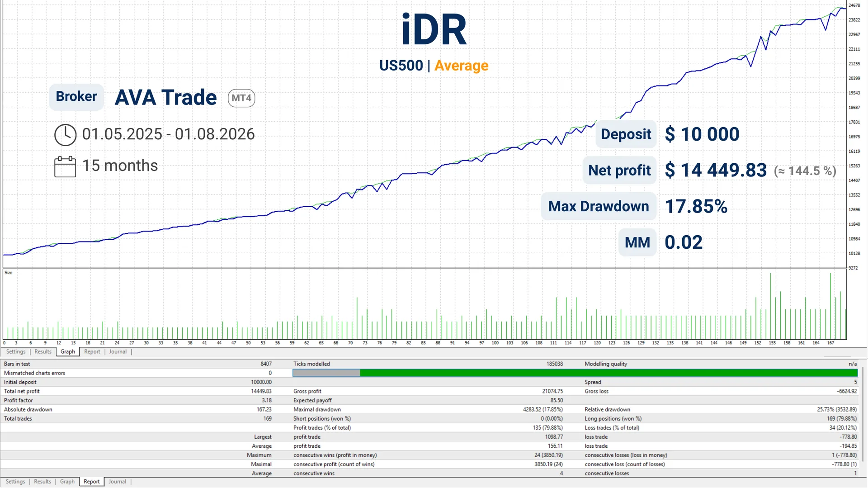Click the 'Size' label in the volume chart
Image resolution: width=868 pixels, height=488 pixels.
[x=8, y=273]
